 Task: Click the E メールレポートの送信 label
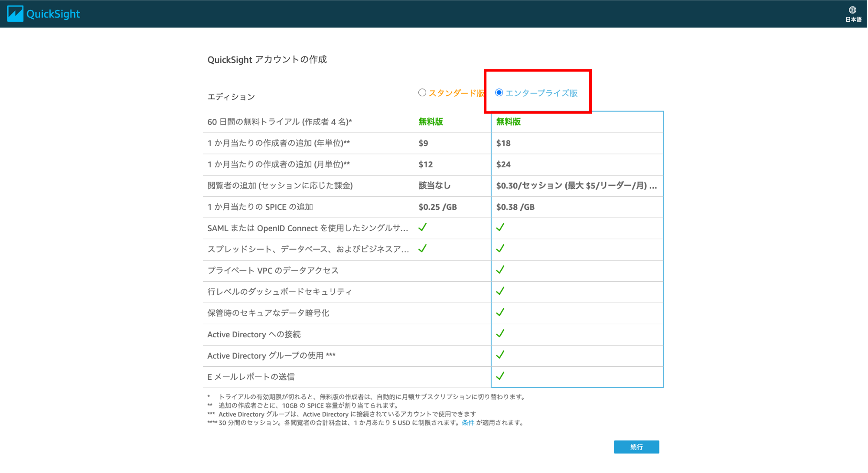(x=251, y=377)
